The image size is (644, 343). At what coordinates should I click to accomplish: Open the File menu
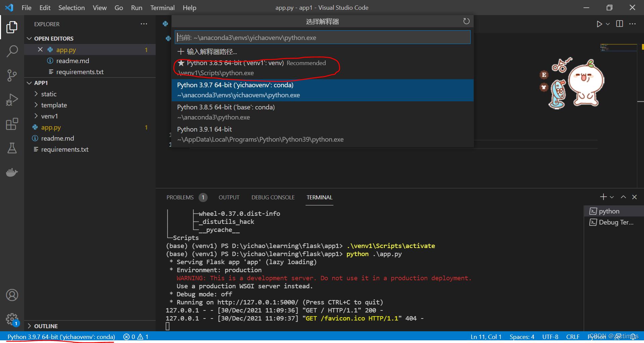point(26,7)
